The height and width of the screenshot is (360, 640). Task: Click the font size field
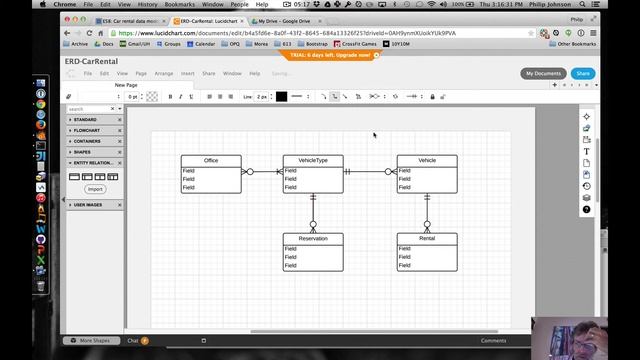[133, 97]
